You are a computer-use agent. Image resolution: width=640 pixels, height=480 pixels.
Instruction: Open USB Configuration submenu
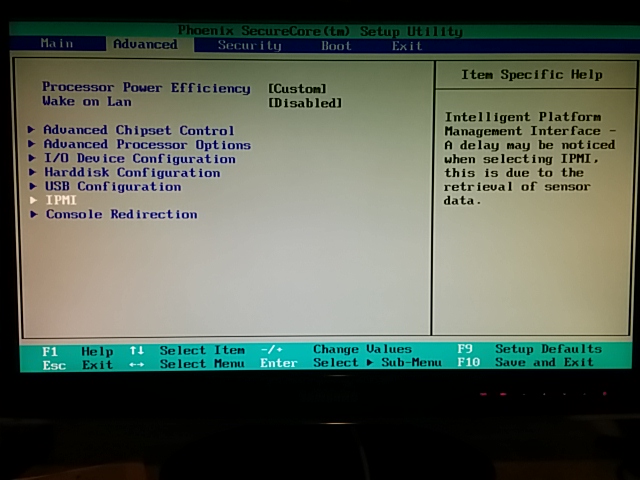(113, 186)
